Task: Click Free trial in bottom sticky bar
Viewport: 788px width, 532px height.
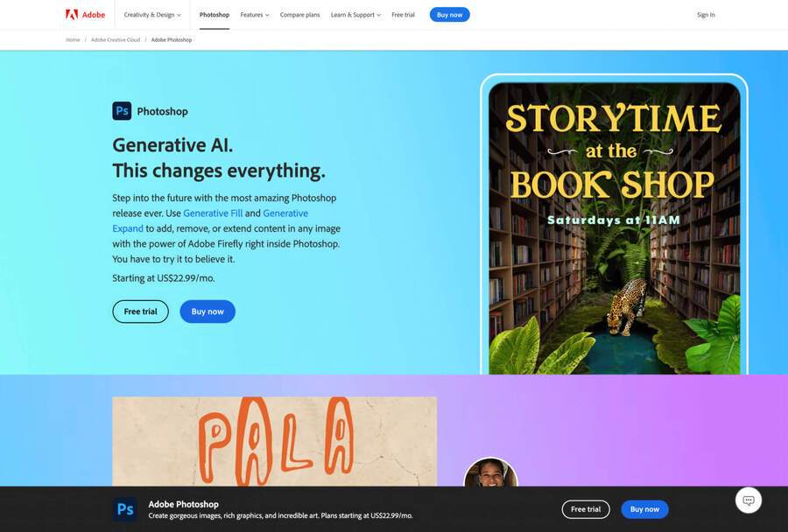Action: (x=586, y=509)
